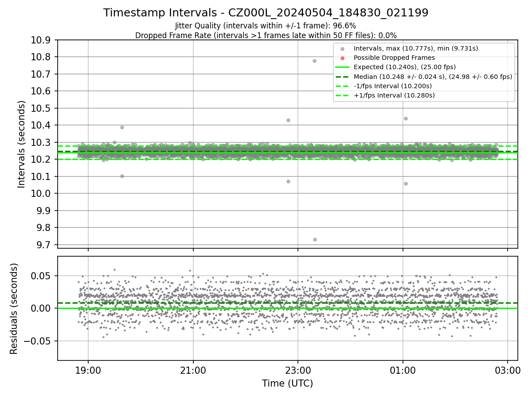
Task: Click the dashed green sample beside '-1/fps Interval' in legend
Action: [x=342, y=86]
